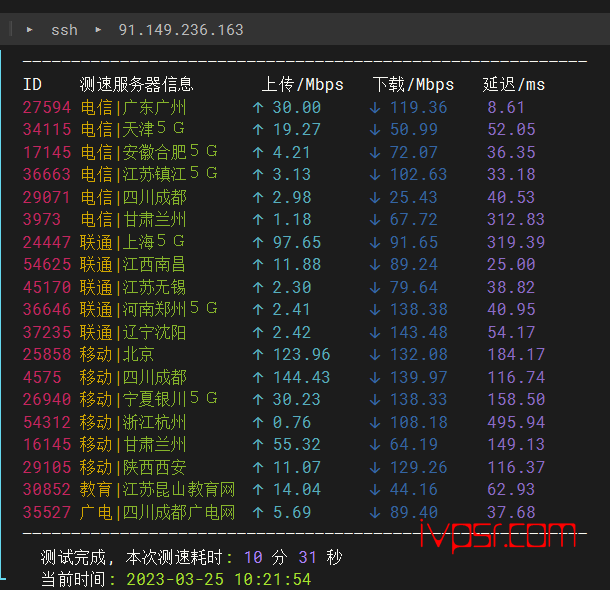Screen dimensions: 610x590
Task: Click 移动|陕西西安 server name
Action: 133,467
